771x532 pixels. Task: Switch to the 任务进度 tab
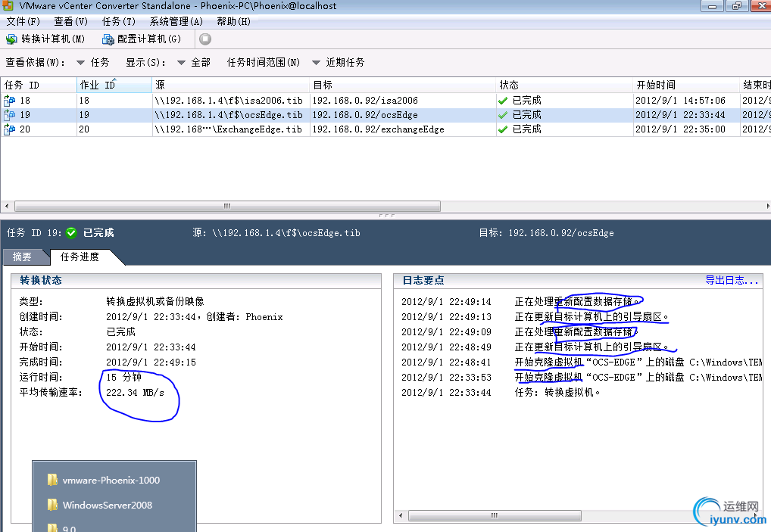tap(80, 257)
